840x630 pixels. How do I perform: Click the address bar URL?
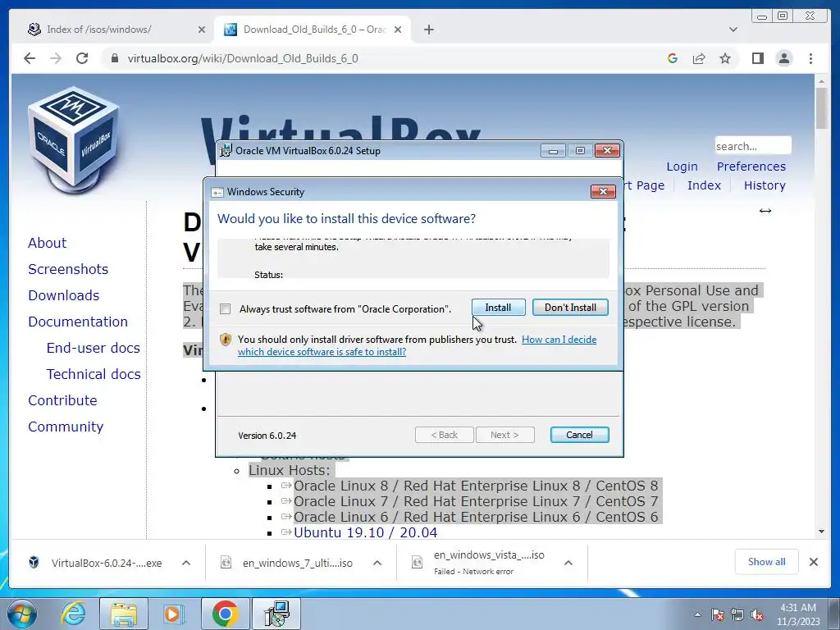pos(243,58)
